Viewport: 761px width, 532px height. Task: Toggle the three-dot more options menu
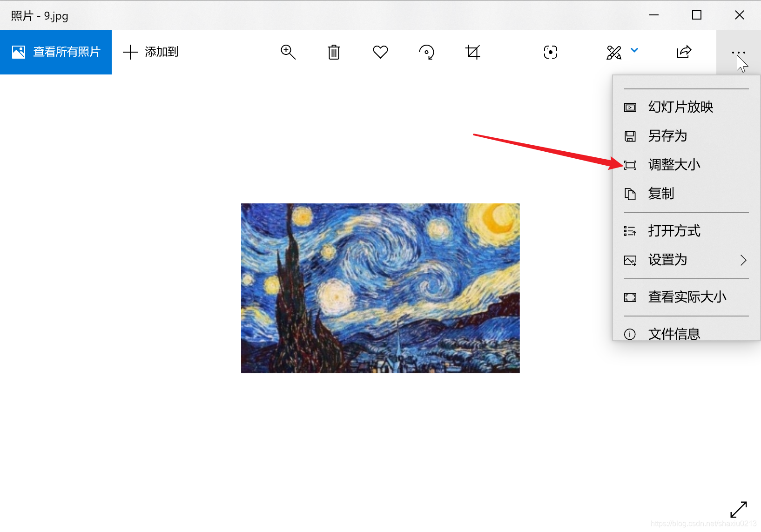(738, 52)
